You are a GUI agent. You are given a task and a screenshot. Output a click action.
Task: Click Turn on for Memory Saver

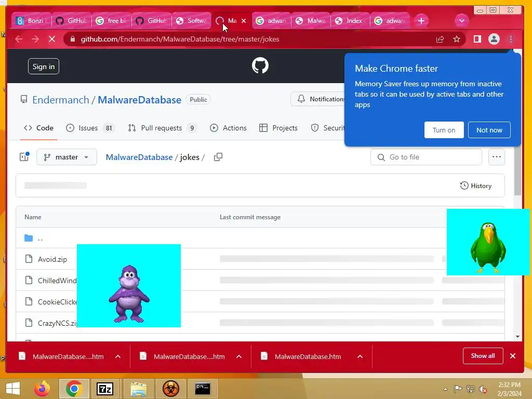[444, 130]
